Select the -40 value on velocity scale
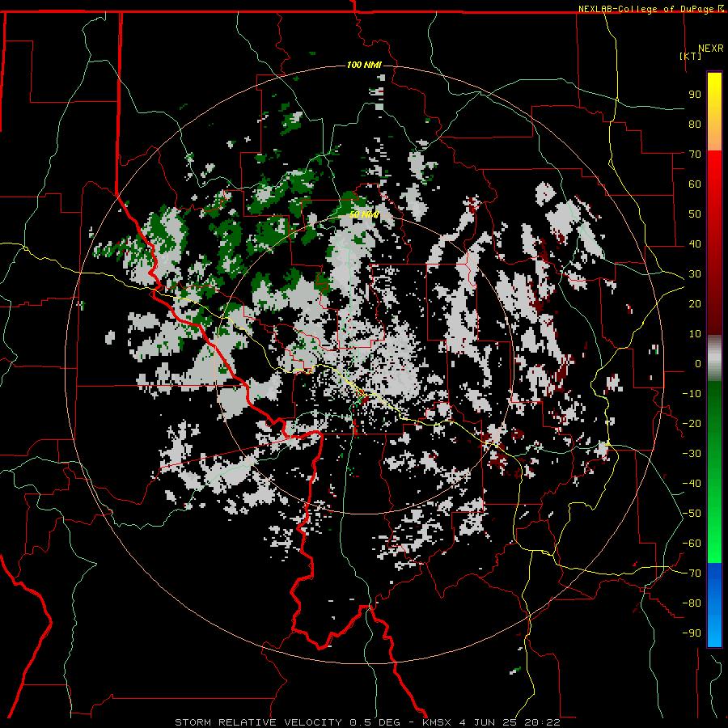The width and height of the screenshot is (728, 728). (692, 484)
